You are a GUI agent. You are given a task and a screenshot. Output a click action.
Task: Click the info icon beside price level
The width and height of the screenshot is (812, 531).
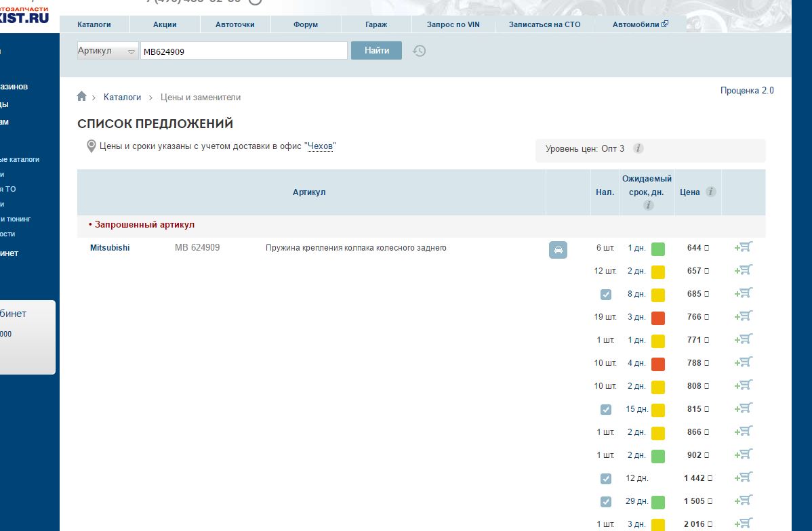(x=638, y=148)
